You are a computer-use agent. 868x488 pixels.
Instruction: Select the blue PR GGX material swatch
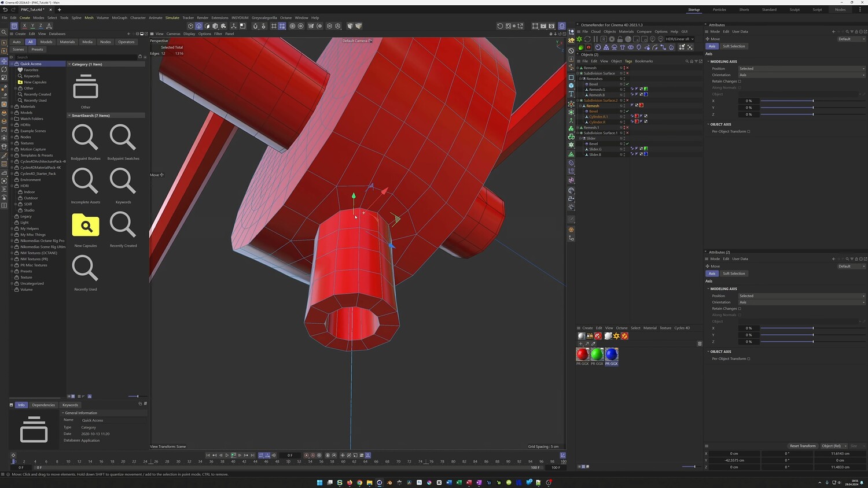coord(612,354)
